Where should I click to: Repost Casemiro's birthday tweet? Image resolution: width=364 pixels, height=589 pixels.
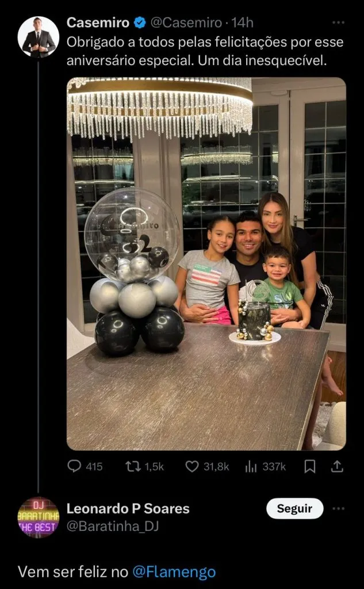[x=133, y=466]
